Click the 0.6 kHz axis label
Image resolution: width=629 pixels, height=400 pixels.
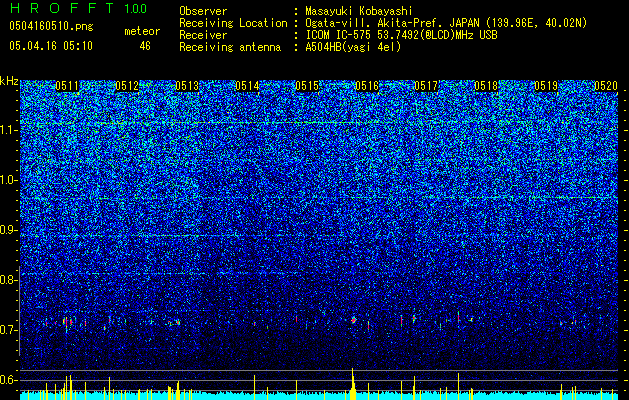(x=7, y=380)
